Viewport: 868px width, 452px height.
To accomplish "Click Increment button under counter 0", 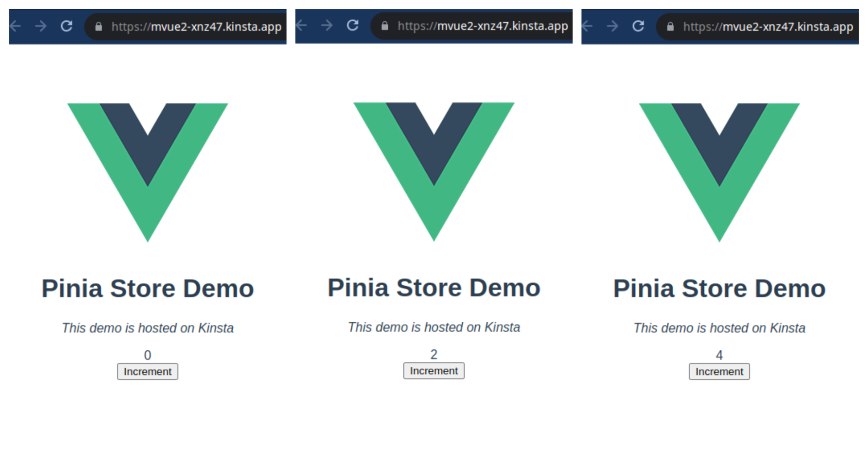I will tap(148, 372).
